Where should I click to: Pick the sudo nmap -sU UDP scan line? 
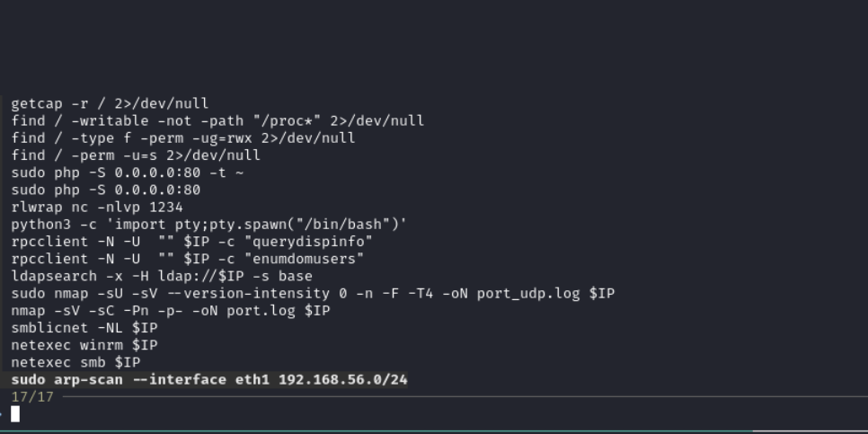pyautogui.click(x=313, y=294)
